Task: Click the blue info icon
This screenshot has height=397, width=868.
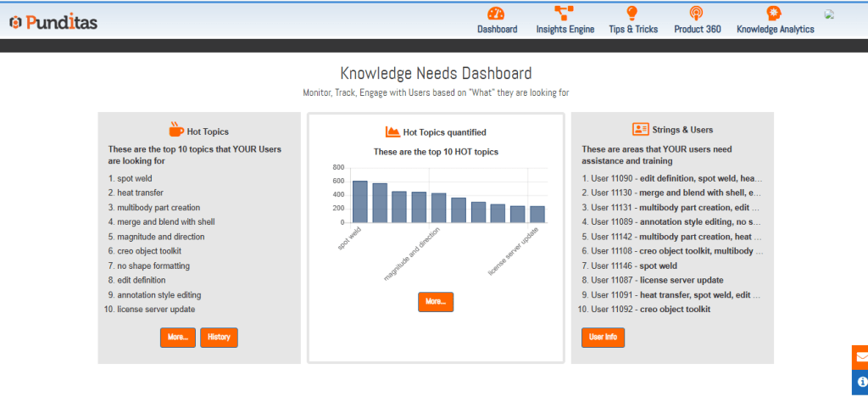Action: 860,382
